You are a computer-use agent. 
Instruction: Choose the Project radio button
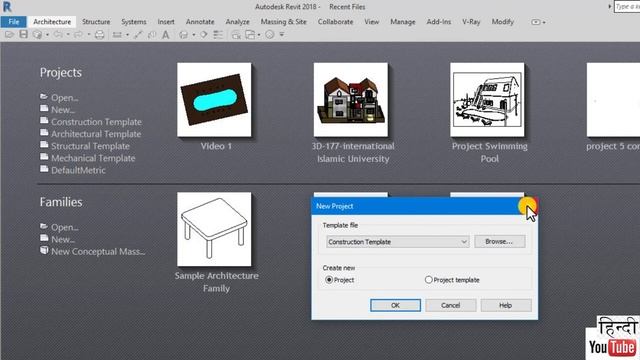[x=329, y=280]
